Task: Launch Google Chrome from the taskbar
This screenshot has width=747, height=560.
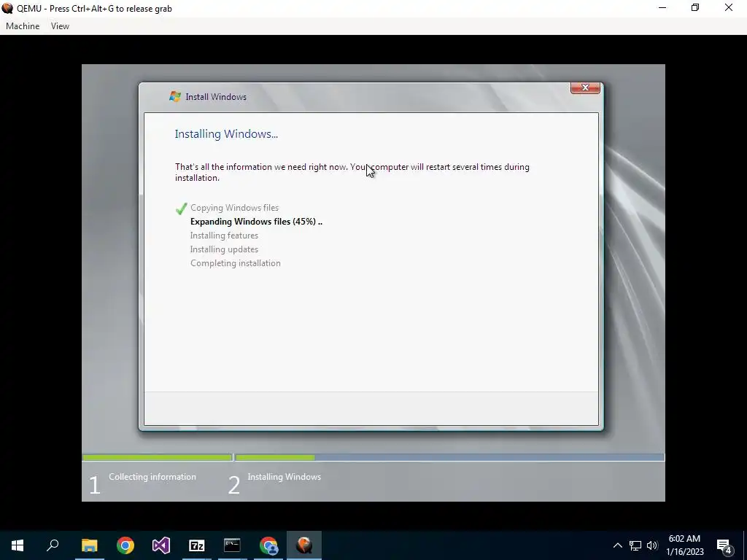Action: [125, 545]
